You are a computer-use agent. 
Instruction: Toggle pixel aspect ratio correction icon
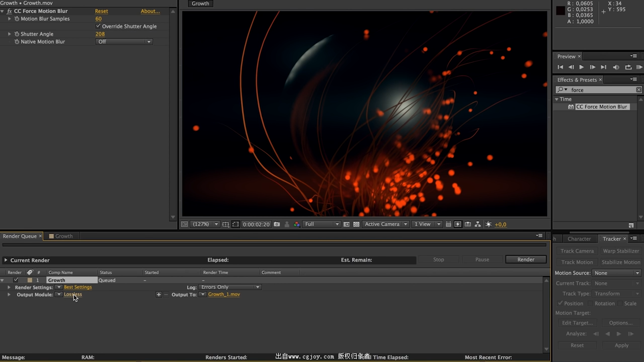[x=448, y=224]
